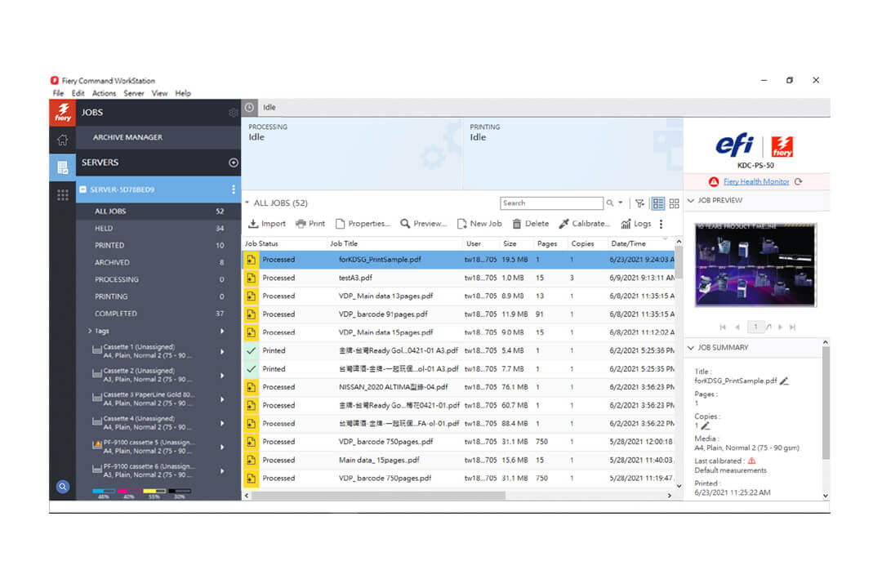Screen dimensions: 882x588
Task: Switch to list view of jobs
Action: point(657,203)
